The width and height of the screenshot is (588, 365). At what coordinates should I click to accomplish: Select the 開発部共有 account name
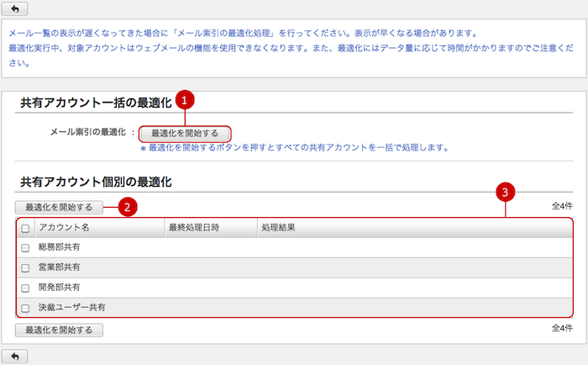tap(60, 288)
